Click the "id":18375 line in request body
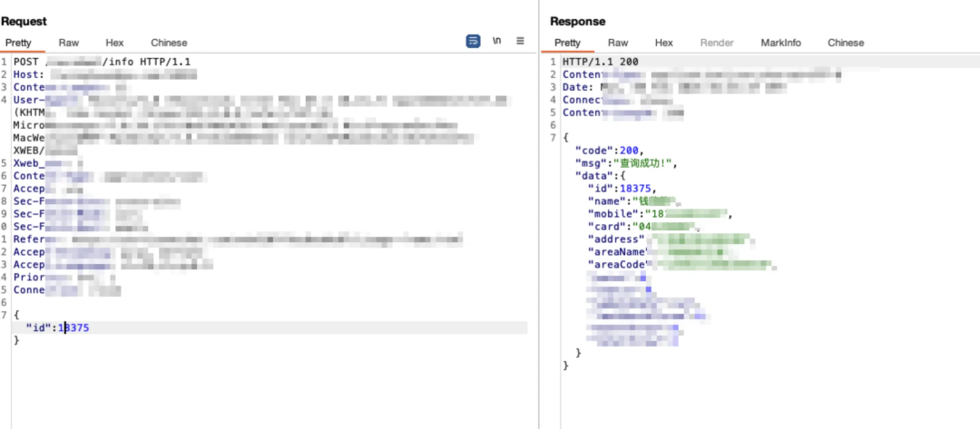Screen dimensions: 980x429 pyautogui.click(x=57, y=327)
